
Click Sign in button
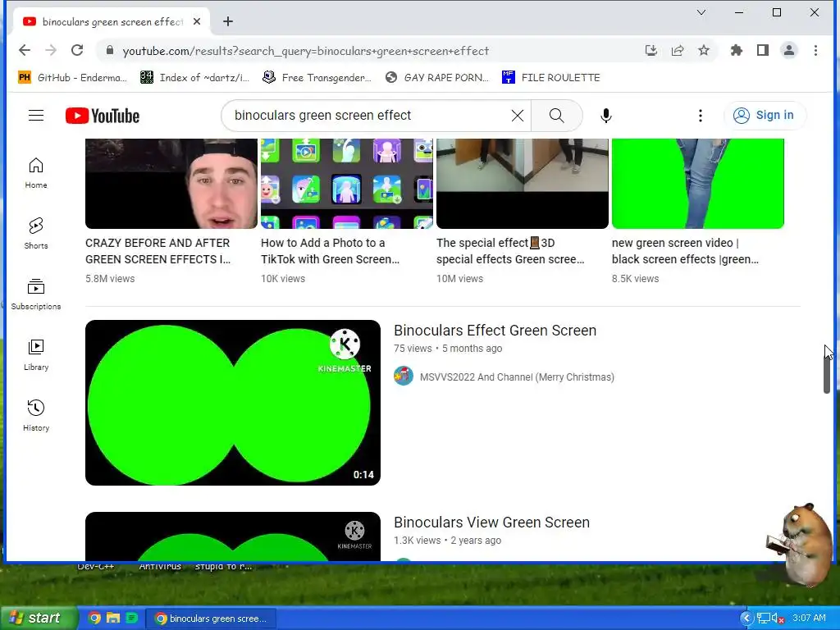pyautogui.click(x=765, y=115)
